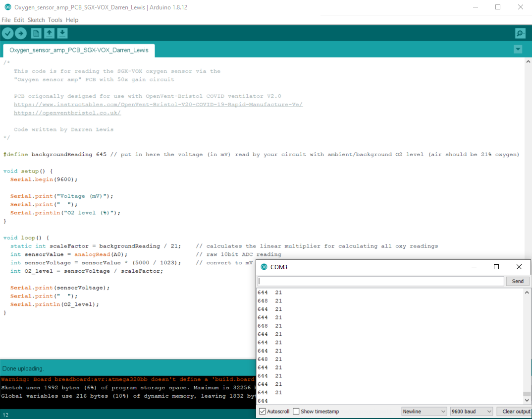Click the Arduino logo in COM3 title bar

coord(264,267)
